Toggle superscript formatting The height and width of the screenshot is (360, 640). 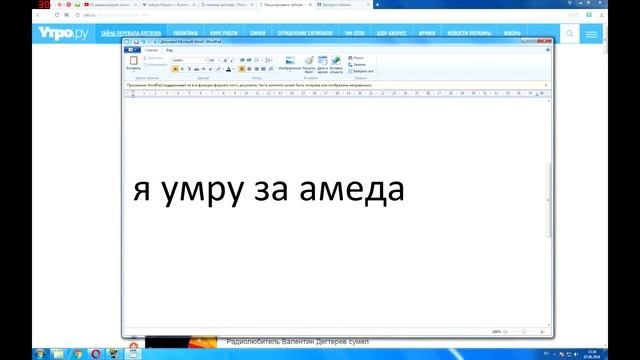210,69
